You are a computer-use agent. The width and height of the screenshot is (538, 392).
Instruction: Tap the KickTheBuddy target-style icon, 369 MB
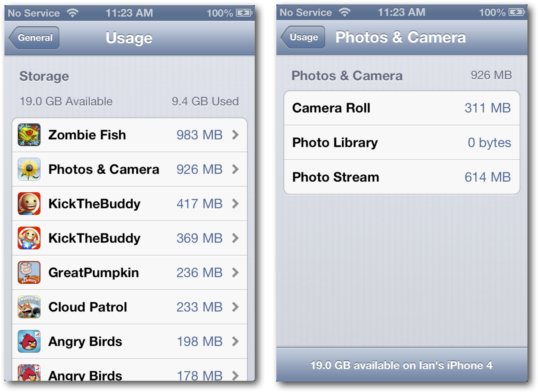coord(29,238)
